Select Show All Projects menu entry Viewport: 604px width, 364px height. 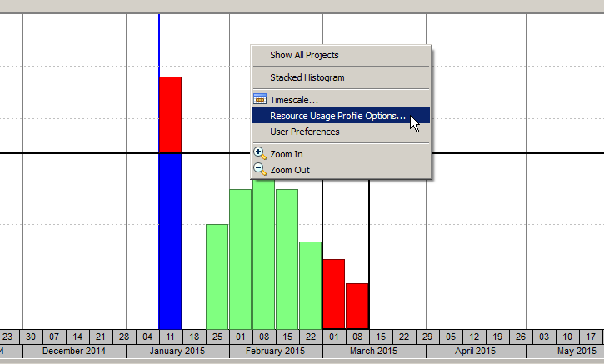304,55
